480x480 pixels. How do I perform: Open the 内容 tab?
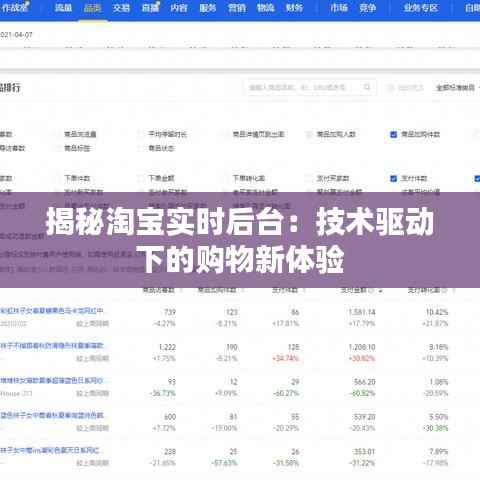pos(179,7)
